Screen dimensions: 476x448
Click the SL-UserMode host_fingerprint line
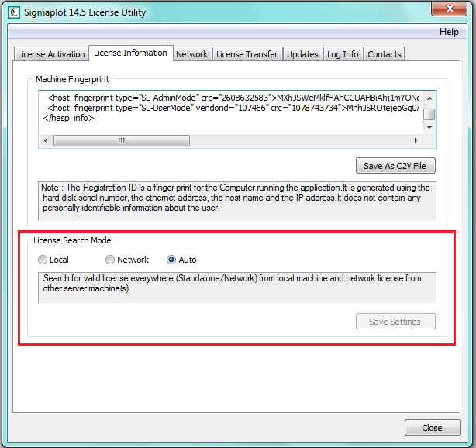(233, 108)
